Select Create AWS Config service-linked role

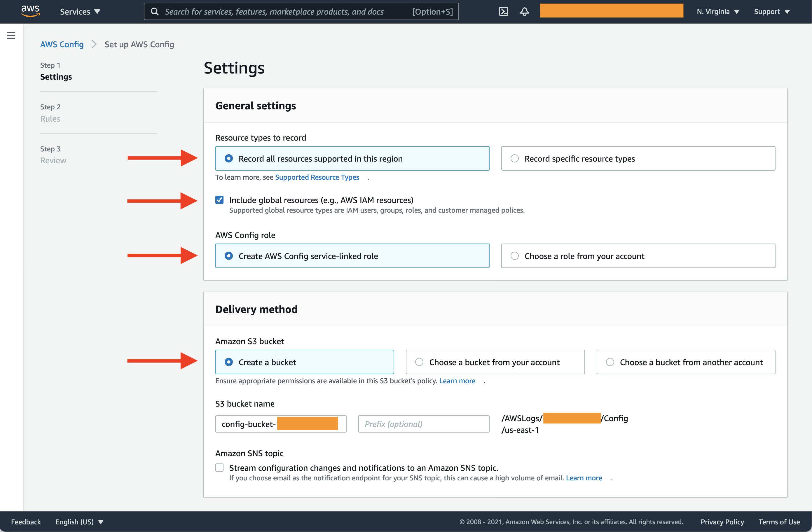tap(352, 256)
